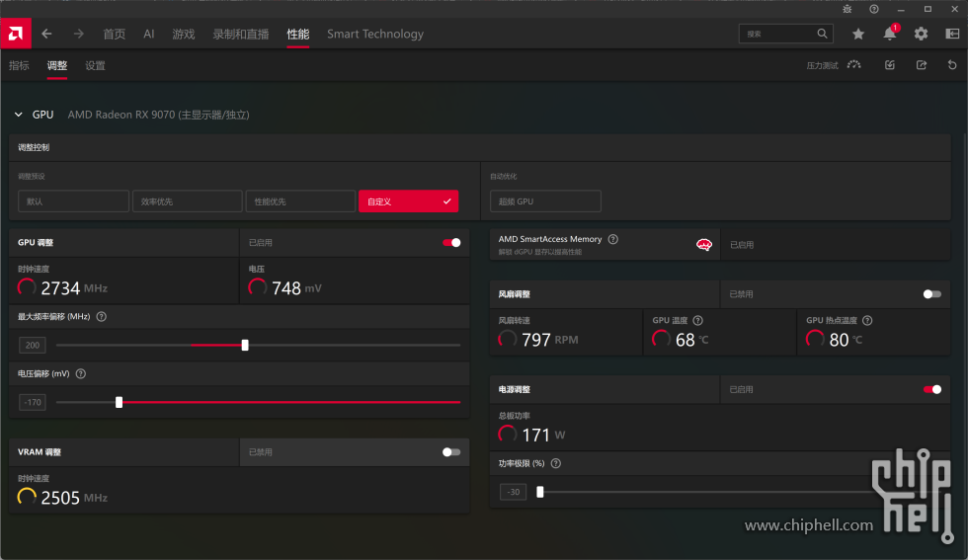Click the 压力测试 stress test label
The width and height of the screenshot is (968, 560).
(822, 65)
